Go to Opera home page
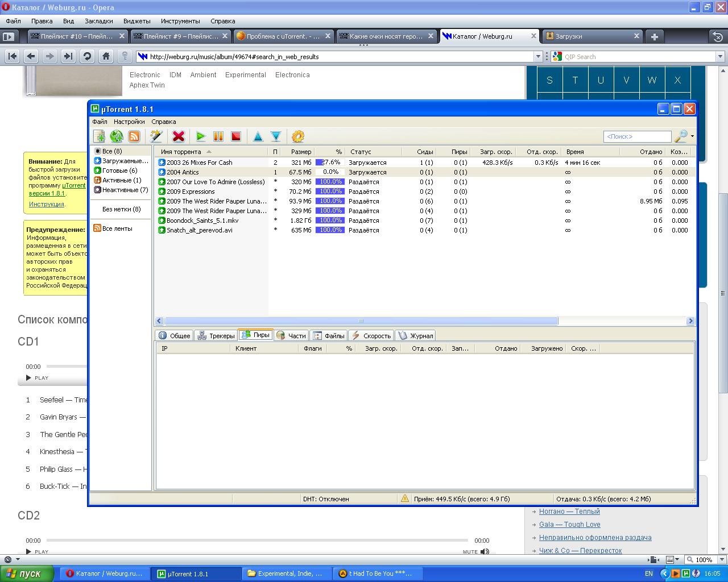The height and width of the screenshot is (582, 728). coord(106,56)
